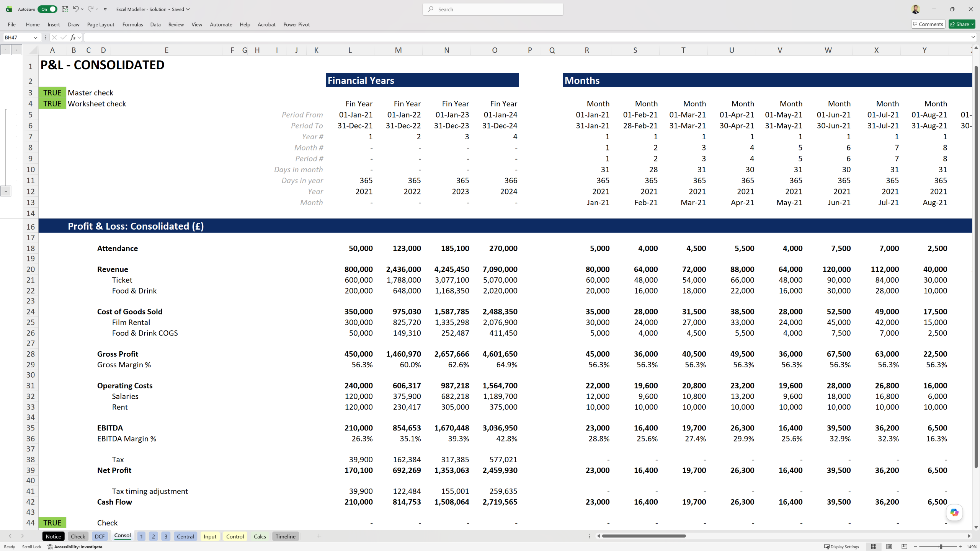Screen dimensions: 980x551
Task: Click the vertical scrollbar thumb
Action: tap(976, 267)
